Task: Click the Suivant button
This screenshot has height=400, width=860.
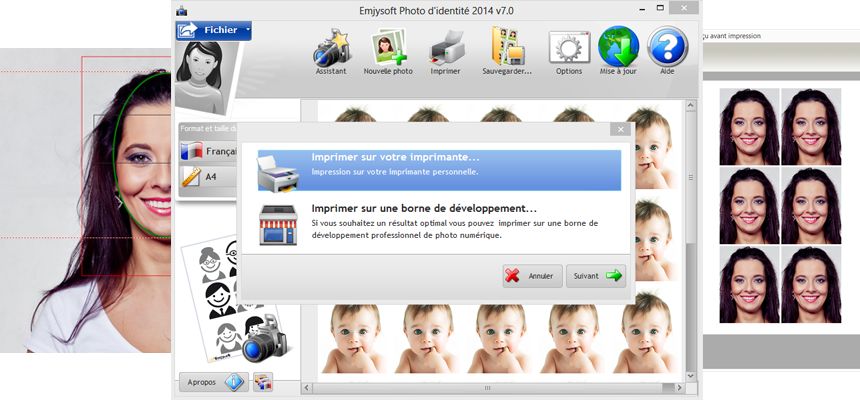Action: point(596,276)
